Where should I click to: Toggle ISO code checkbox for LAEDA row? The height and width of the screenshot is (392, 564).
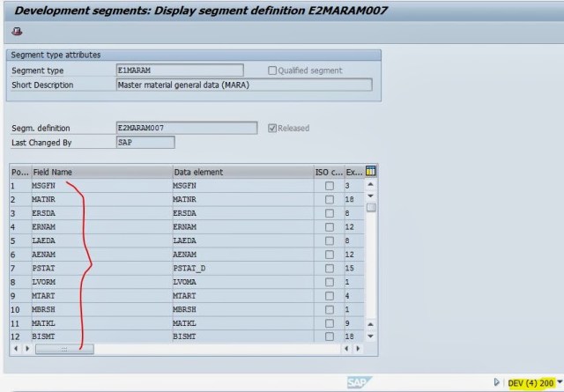329,240
